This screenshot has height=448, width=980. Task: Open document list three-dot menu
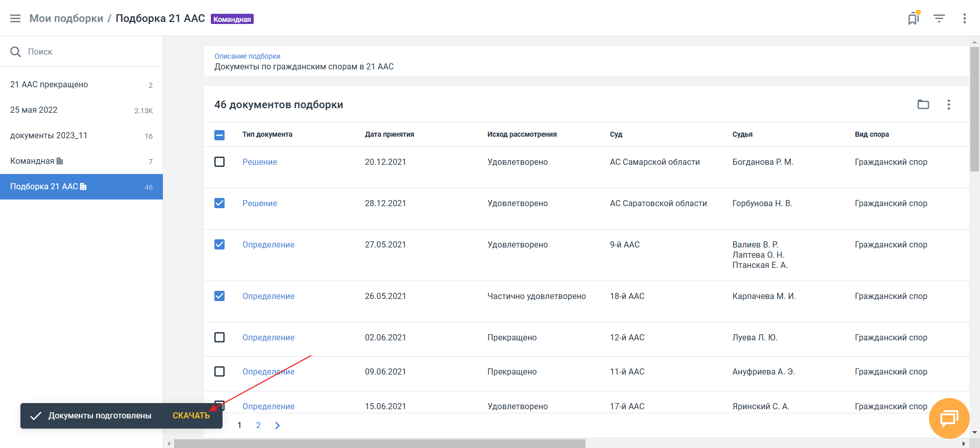[949, 105]
